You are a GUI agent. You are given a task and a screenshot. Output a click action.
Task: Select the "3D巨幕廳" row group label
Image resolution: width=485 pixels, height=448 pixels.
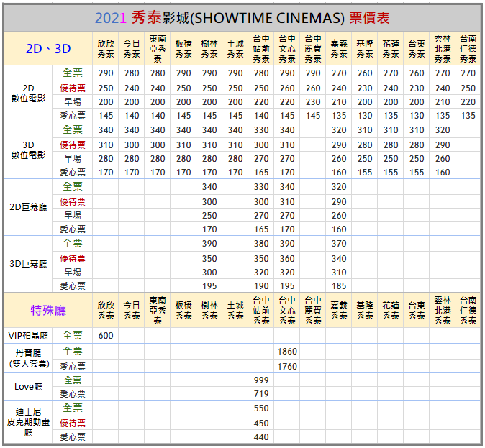[x=29, y=264]
